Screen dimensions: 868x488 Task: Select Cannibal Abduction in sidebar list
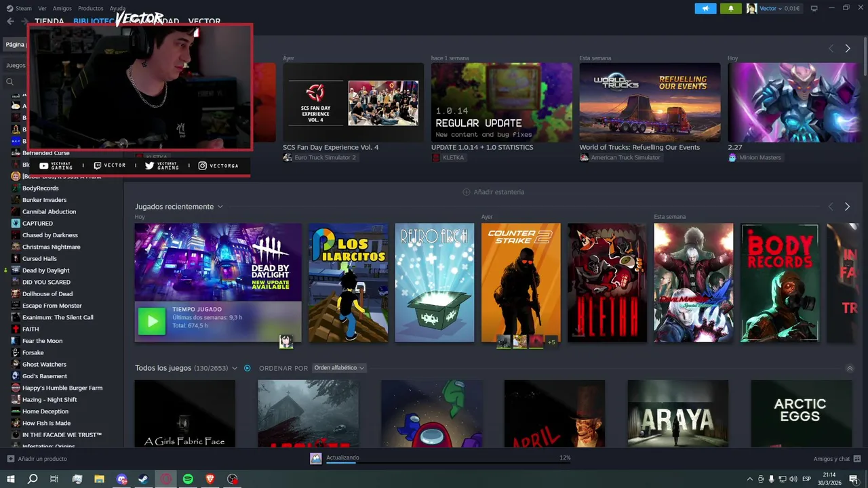49,211
